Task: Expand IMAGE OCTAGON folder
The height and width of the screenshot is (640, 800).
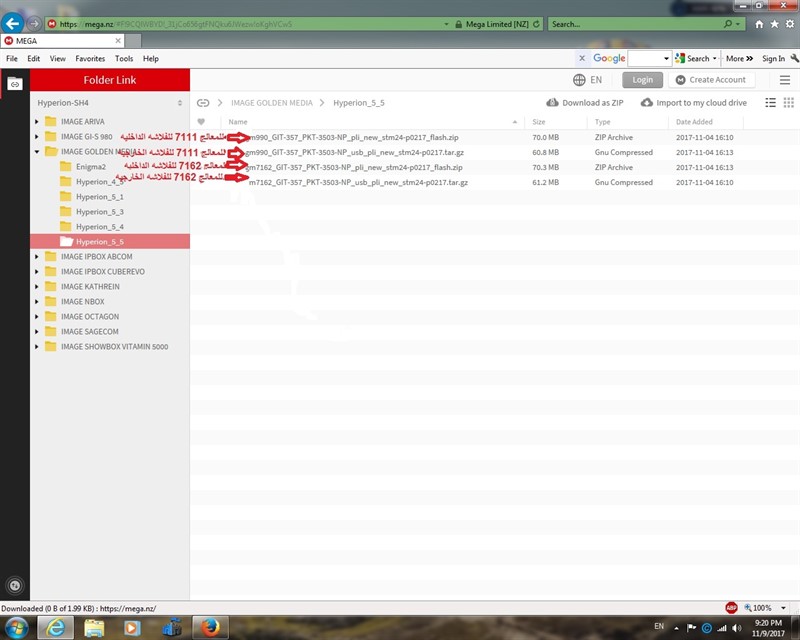Action: tap(37, 316)
